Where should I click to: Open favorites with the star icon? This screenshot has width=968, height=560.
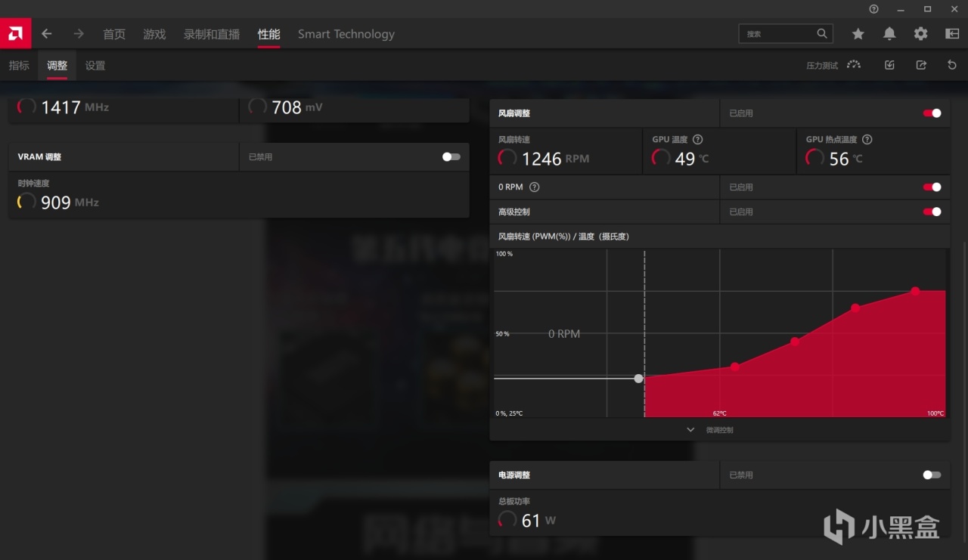click(x=858, y=34)
